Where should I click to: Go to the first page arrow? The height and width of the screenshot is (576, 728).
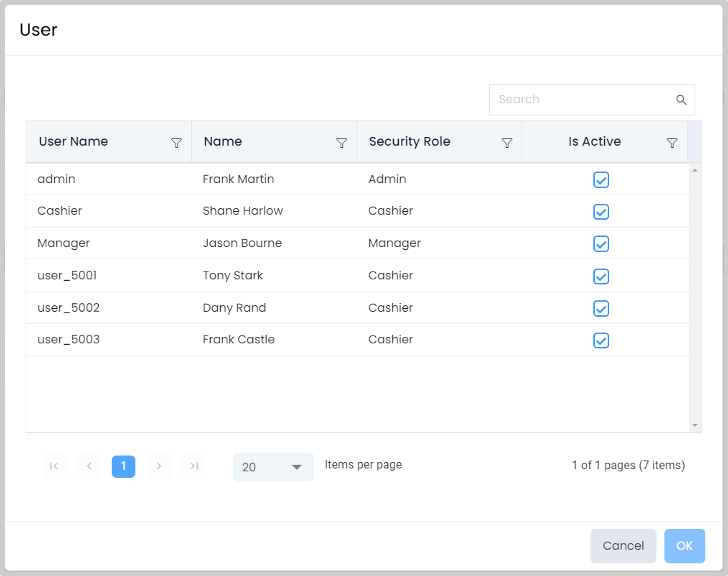[x=54, y=466]
